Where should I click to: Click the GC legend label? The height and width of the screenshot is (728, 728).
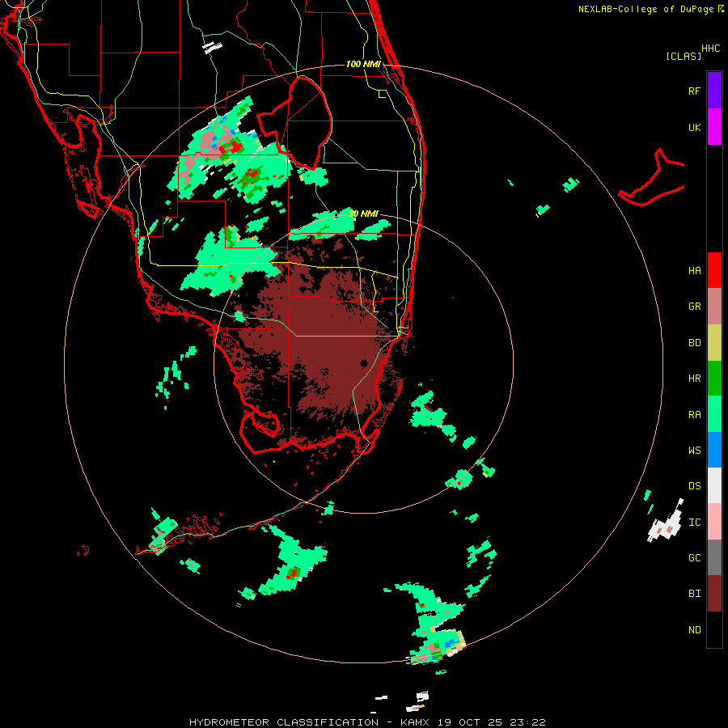coord(694,557)
